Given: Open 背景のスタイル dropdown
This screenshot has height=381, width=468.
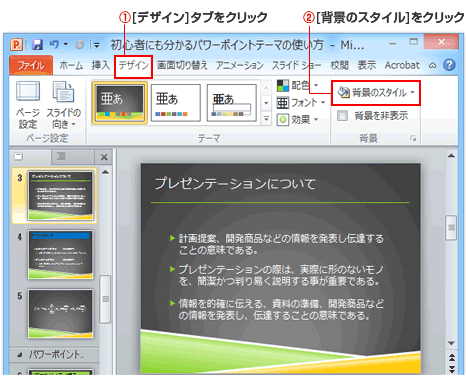Looking at the screenshot, I should point(376,93).
